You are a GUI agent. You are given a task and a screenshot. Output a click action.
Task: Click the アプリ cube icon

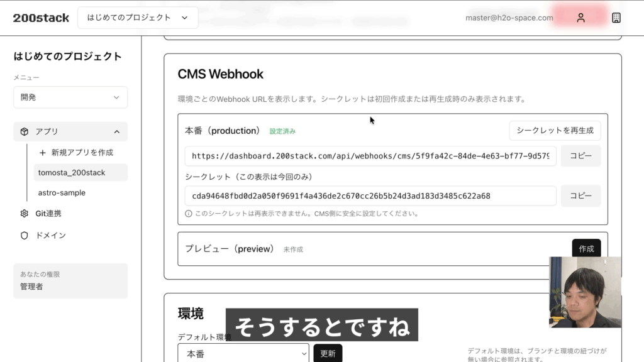point(25,131)
